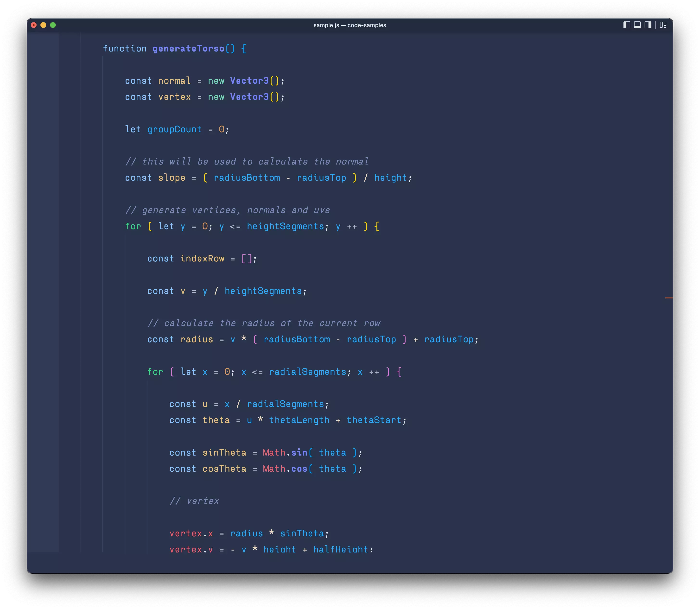Click the 'cosTheta' constant declaration name
Viewport: 700px width, 609px height.
click(224, 469)
